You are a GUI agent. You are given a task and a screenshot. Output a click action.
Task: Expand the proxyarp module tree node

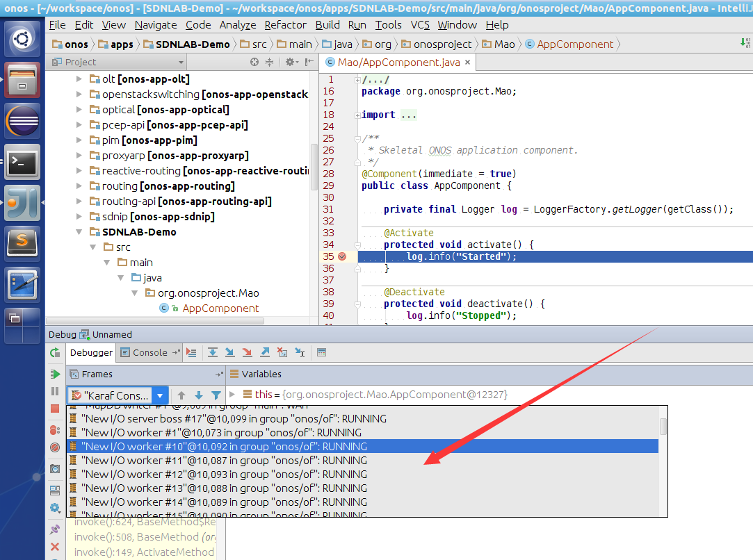click(x=79, y=156)
